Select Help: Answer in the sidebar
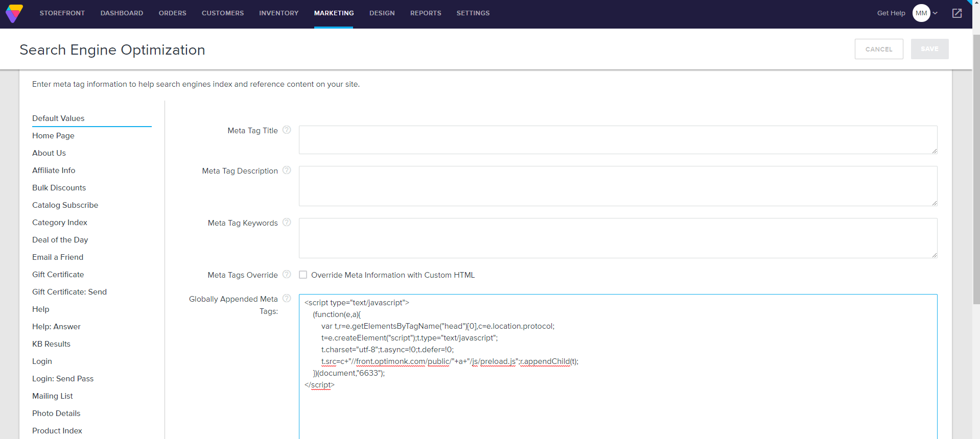This screenshot has width=980, height=439. tap(56, 327)
